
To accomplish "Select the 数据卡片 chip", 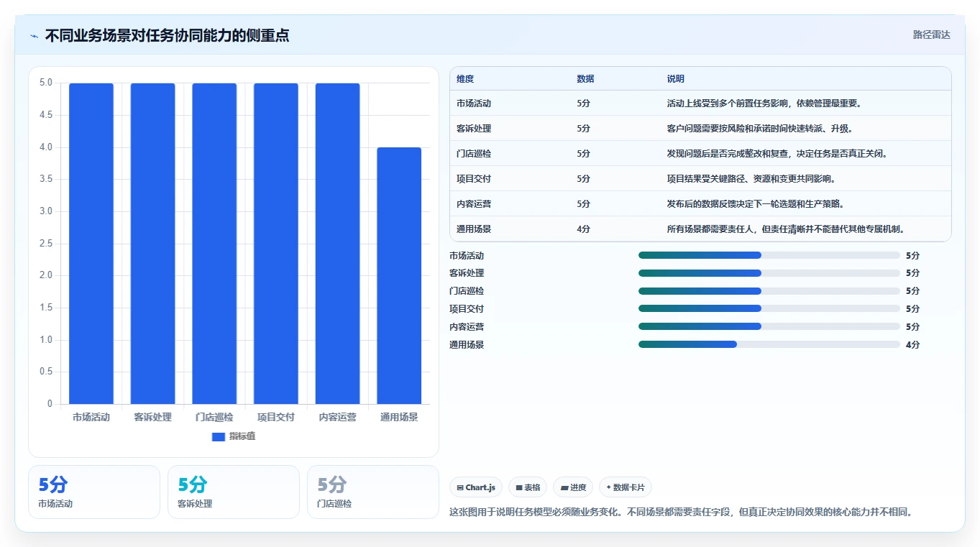I will [x=626, y=487].
